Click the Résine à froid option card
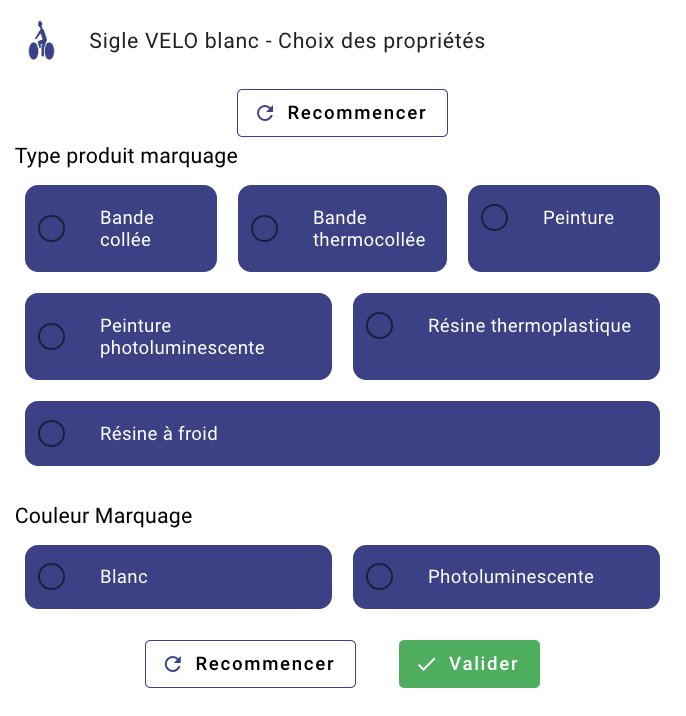Image resolution: width=686 pixels, height=716 pixels. pos(342,433)
